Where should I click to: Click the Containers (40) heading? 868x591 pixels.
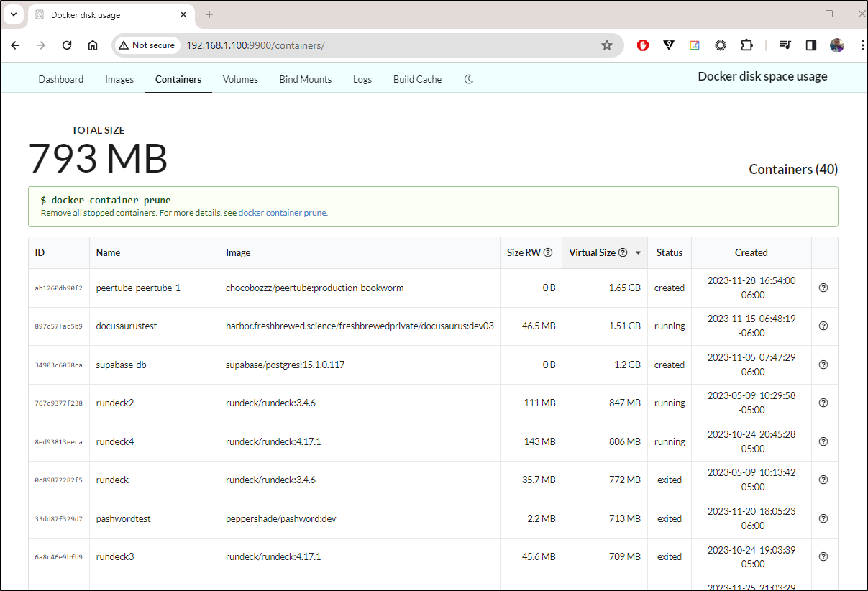tap(793, 170)
